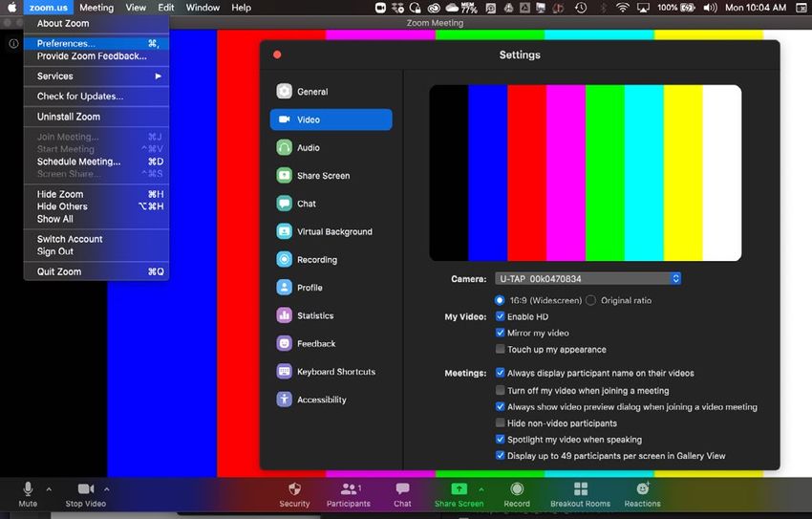Screen dimensions: 812x519
Task: Click the Wi-Fi status icon
Action: 623,8
